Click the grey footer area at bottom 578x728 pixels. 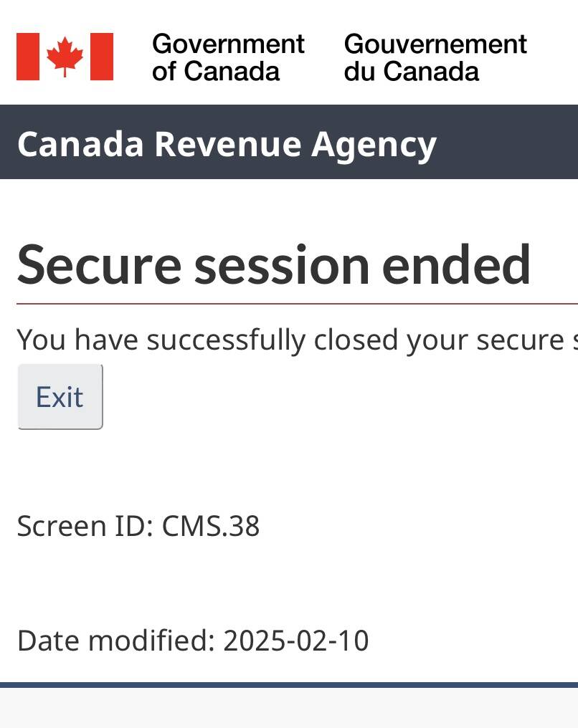tap(289, 709)
